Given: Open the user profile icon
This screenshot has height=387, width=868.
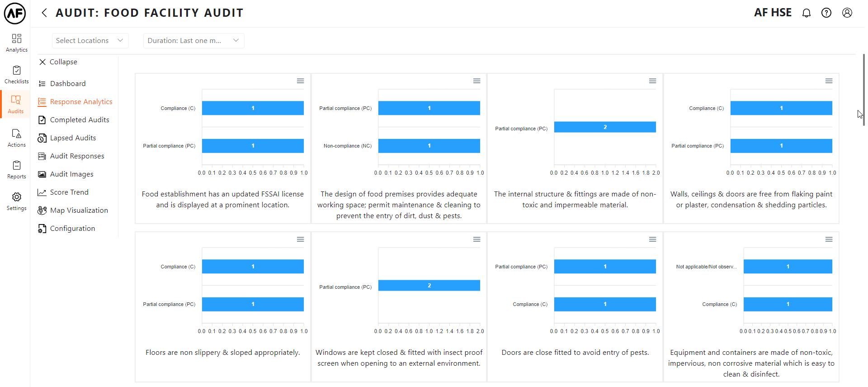Looking at the screenshot, I should pyautogui.click(x=847, y=13).
